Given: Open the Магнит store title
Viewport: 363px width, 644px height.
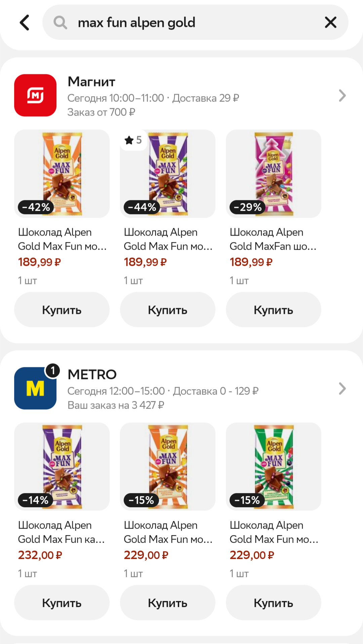Looking at the screenshot, I should pyautogui.click(x=91, y=82).
